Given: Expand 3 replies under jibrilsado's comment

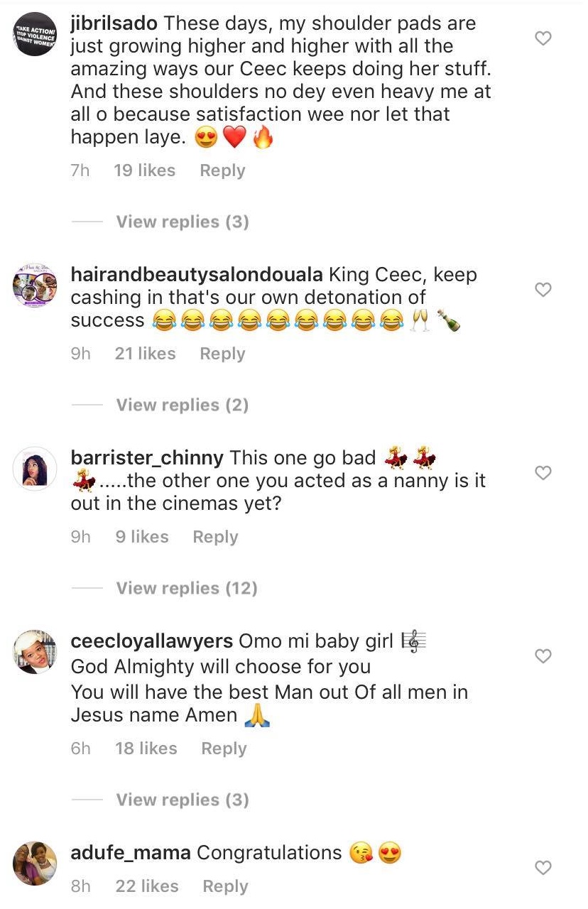Looking at the screenshot, I should (x=183, y=222).
